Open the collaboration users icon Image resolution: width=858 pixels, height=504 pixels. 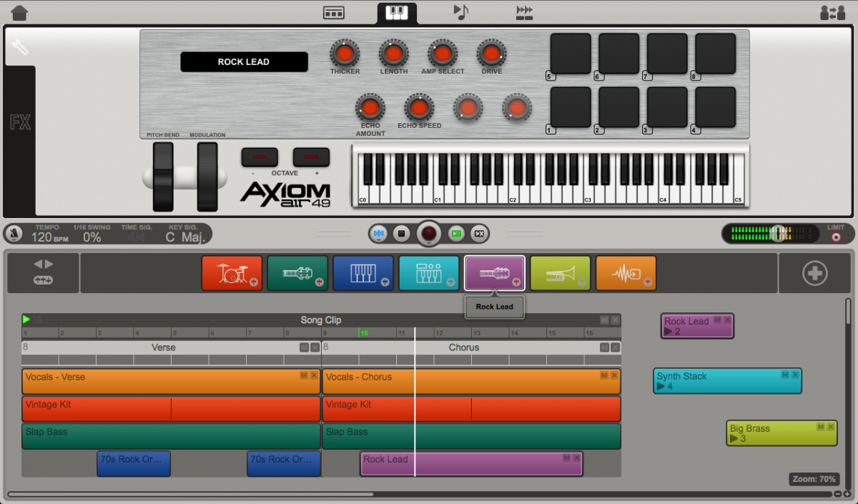pyautogui.click(x=832, y=12)
